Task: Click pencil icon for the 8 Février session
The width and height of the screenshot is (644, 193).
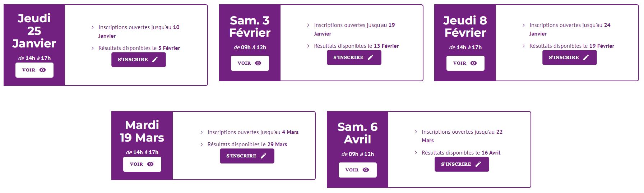Action: [586, 58]
